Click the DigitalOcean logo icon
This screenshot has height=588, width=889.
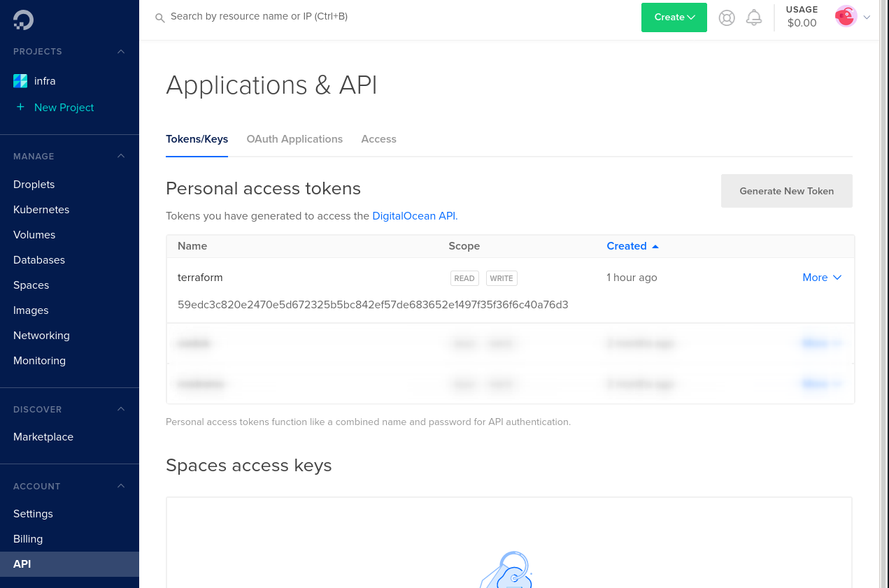click(x=23, y=20)
